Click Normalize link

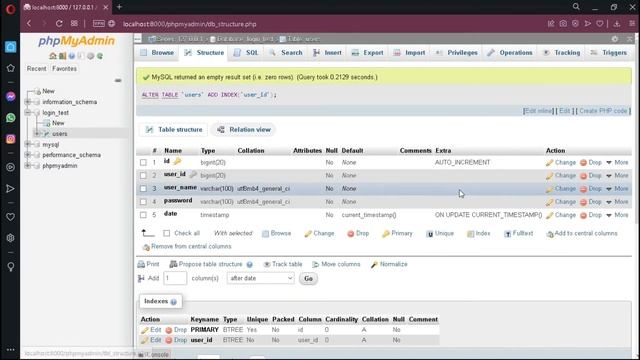pos(389,264)
